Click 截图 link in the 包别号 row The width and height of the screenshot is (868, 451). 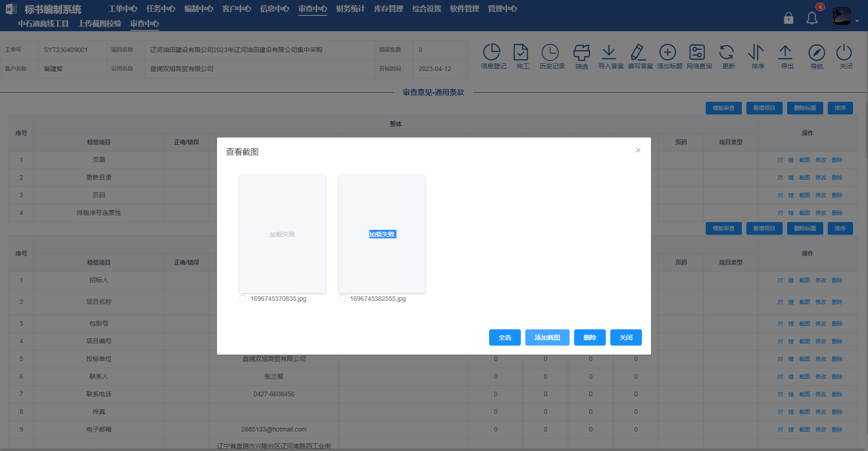click(805, 324)
